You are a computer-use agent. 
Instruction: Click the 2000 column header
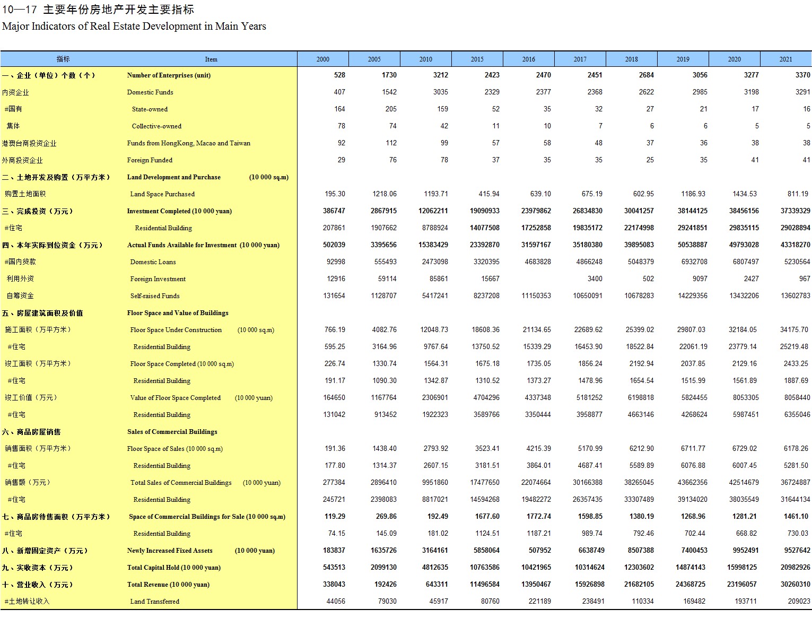click(x=323, y=59)
